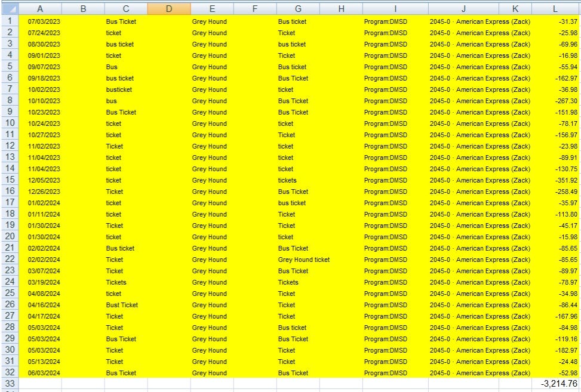Click amount cell -182.97

[555, 350]
